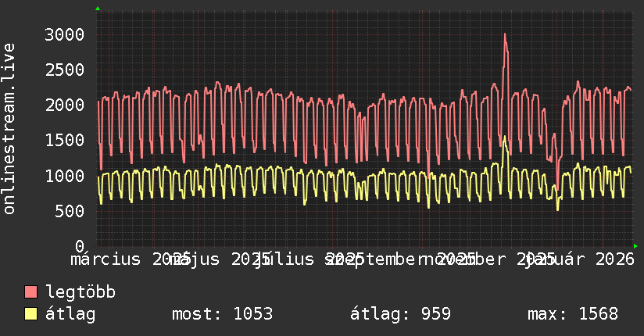Viewport: 644px width, 336px height.
Task: Click the red legtöbb legend swatch
Action: [30, 291]
